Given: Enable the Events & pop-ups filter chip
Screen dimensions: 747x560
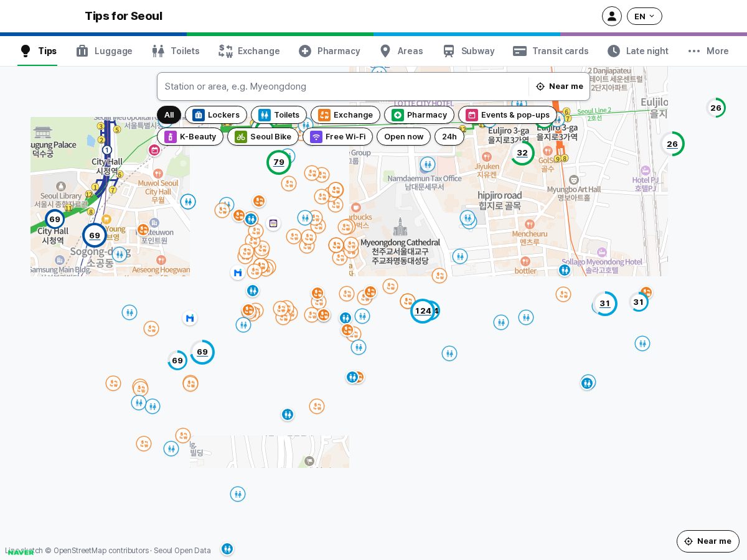Looking at the screenshot, I should 507,115.
